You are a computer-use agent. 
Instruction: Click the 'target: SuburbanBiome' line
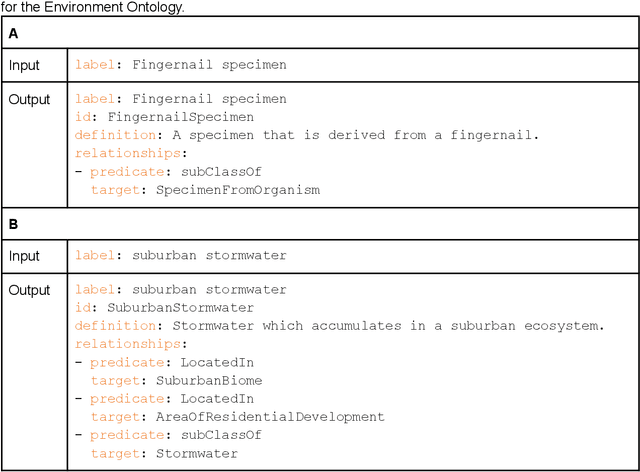click(x=177, y=380)
